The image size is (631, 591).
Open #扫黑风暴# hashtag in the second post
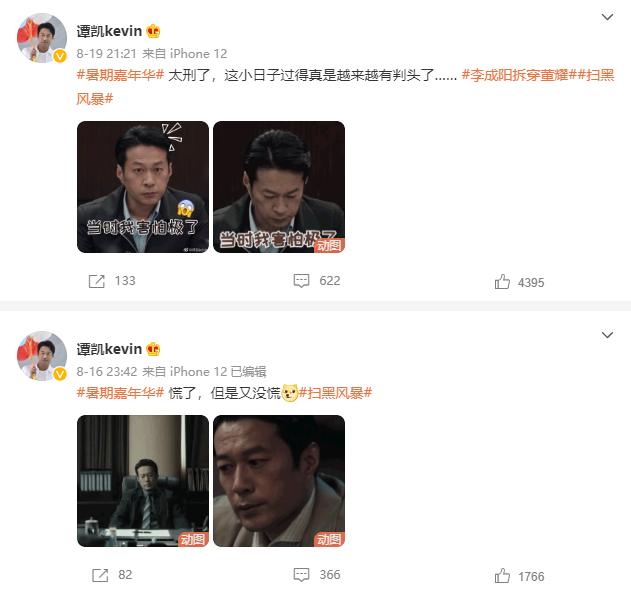point(335,393)
